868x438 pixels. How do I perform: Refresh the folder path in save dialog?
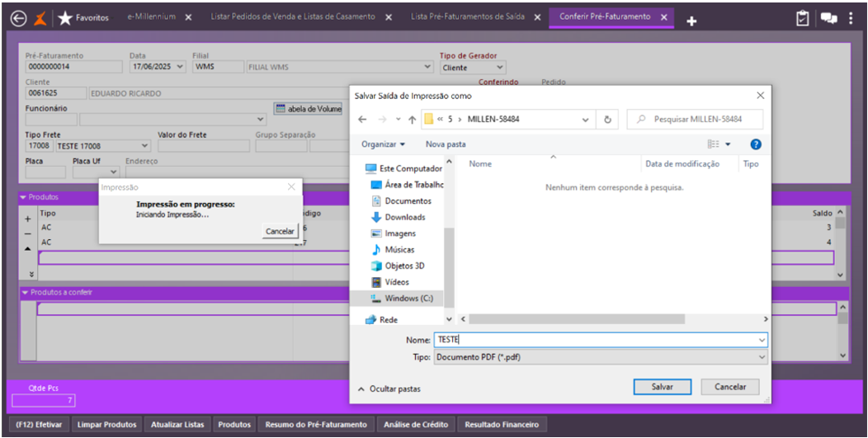tap(607, 119)
